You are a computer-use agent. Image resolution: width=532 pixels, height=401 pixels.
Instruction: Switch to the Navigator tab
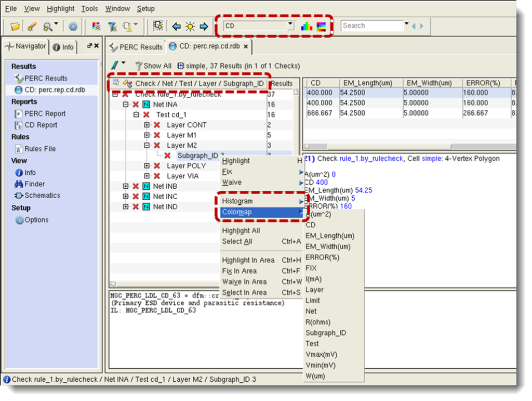pos(26,46)
